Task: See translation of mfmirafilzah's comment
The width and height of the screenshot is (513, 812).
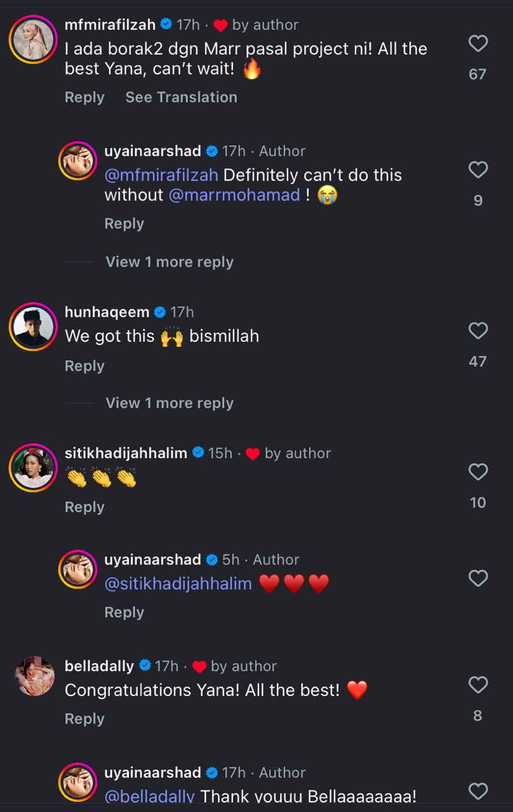Action: pyautogui.click(x=181, y=97)
